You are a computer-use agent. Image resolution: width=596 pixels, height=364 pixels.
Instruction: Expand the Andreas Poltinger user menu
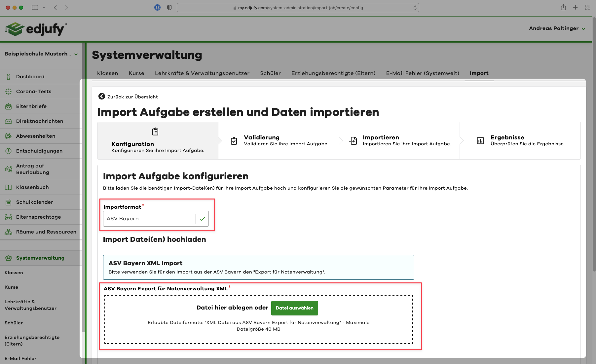[x=557, y=28]
